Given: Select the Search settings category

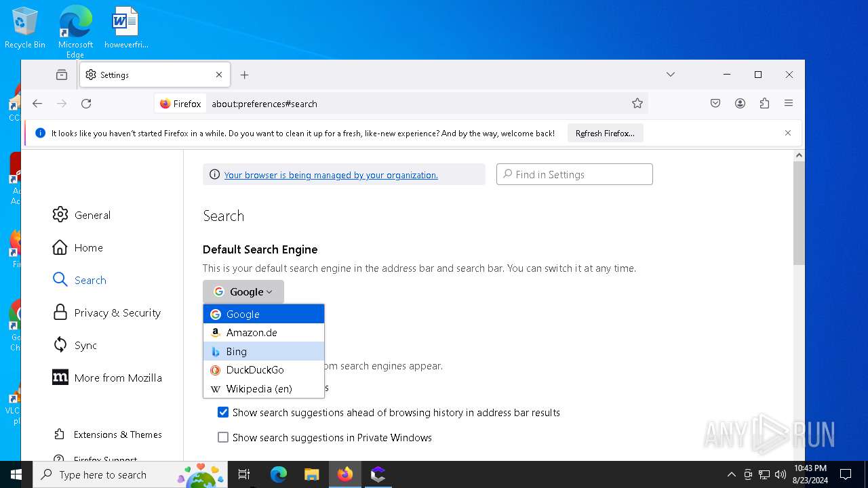Looking at the screenshot, I should click(80, 280).
